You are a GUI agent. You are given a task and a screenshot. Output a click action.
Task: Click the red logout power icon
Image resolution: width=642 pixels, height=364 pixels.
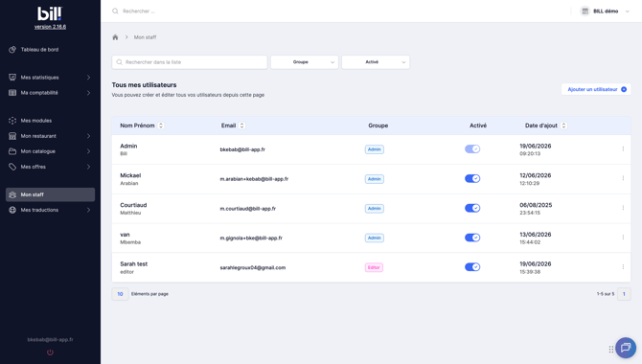pyautogui.click(x=50, y=353)
